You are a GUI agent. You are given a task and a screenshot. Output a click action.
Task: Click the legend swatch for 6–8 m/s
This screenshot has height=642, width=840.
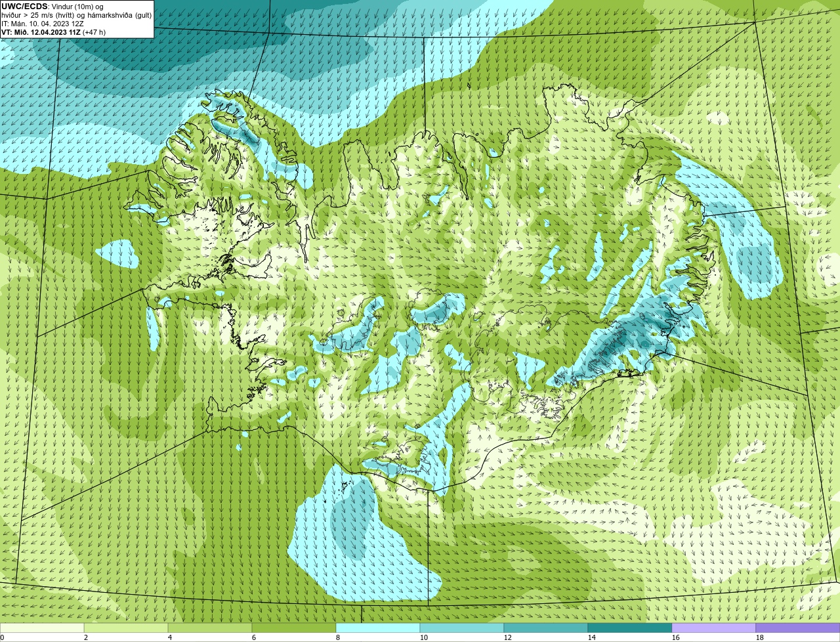(x=294, y=628)
